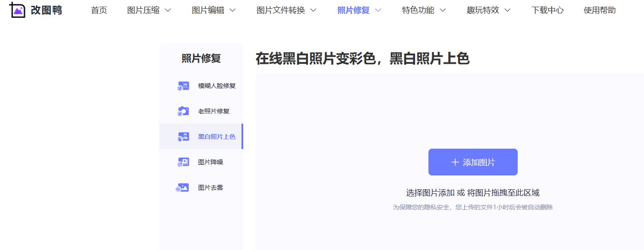Click the 模糊人脸修复 sidebar icon
This screenshot has width=644, height=250.
click(x=183, y=86)
